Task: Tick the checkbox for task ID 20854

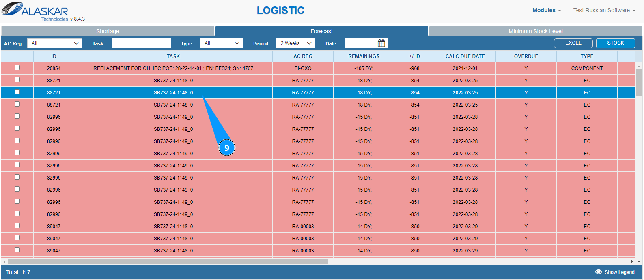Action: 17,68
